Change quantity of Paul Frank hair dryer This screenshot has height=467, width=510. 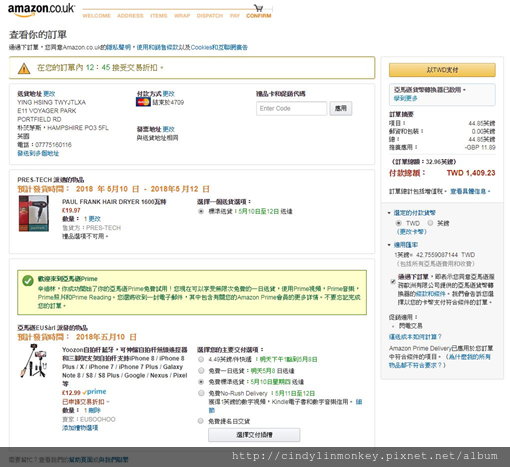click(x=95, y=219)
